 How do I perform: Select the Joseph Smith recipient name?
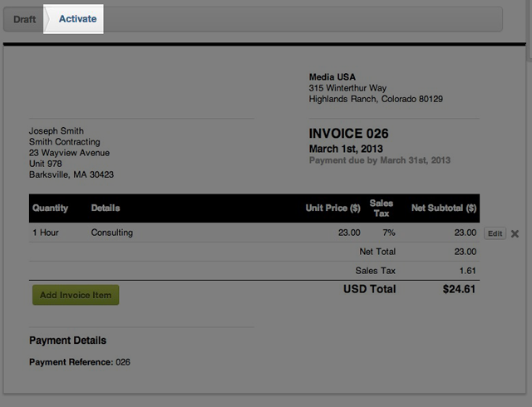pos(57,130)
